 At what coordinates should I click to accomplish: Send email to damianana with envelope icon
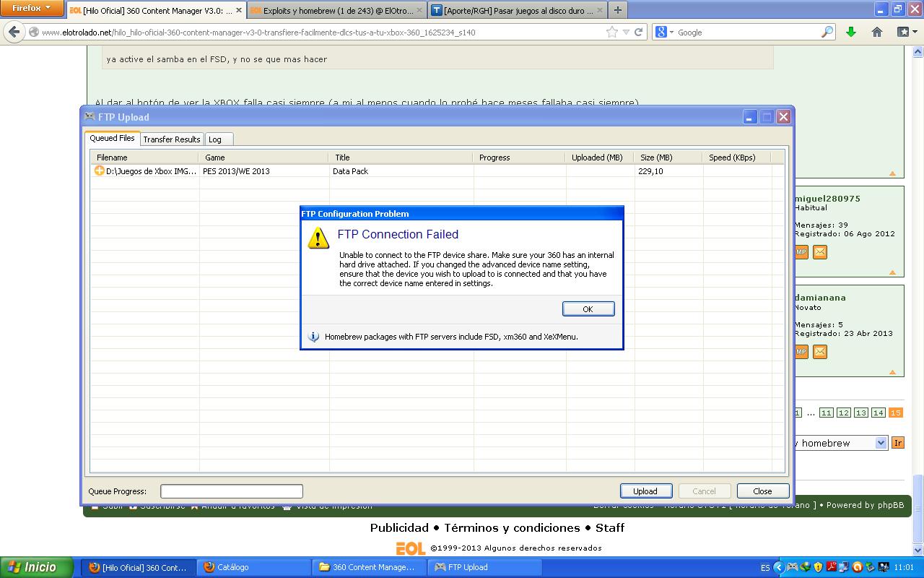click(x=819, y=352)
